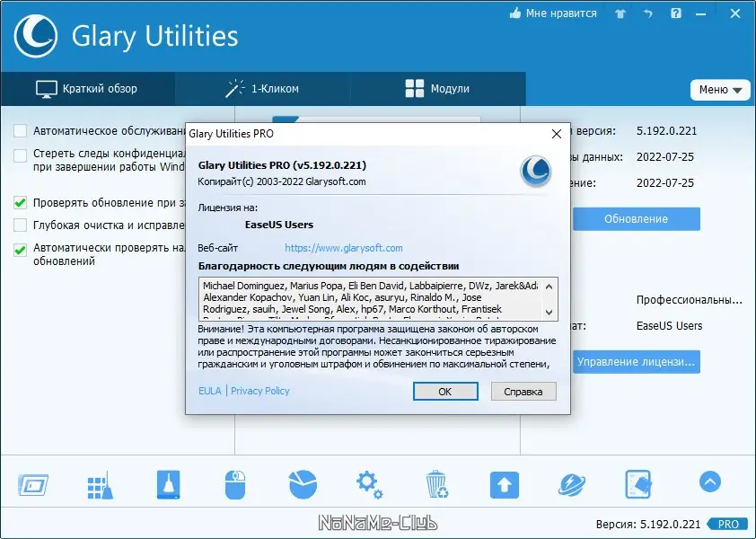Open the internet optimizer planet icon

[572, 483]
